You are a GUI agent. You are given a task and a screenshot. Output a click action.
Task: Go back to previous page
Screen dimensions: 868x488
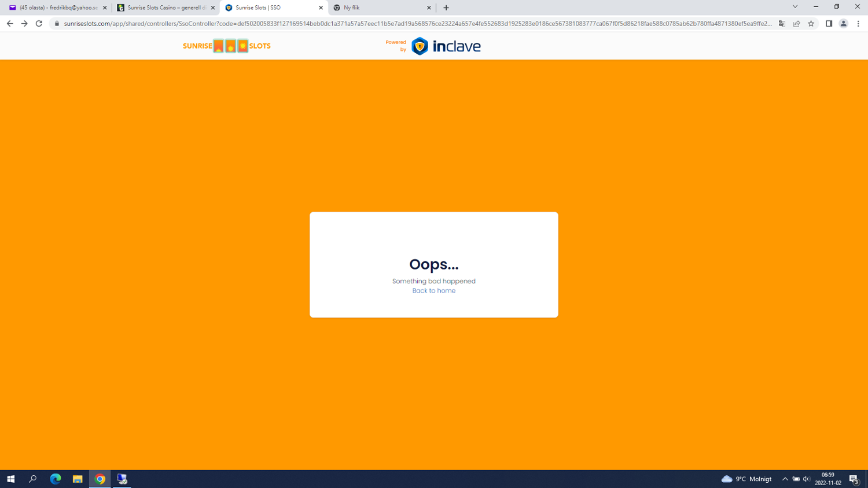(x=10, y=24)
